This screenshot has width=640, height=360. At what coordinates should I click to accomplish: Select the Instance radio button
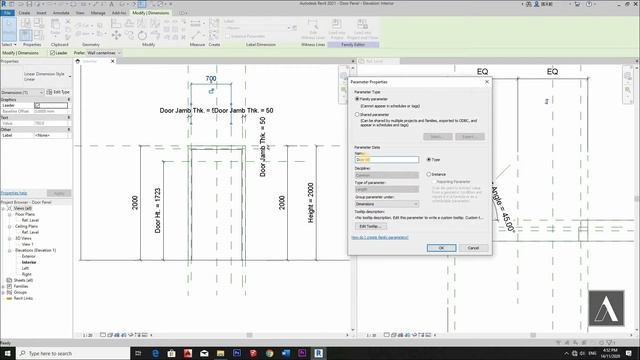[x=429, y=174]
